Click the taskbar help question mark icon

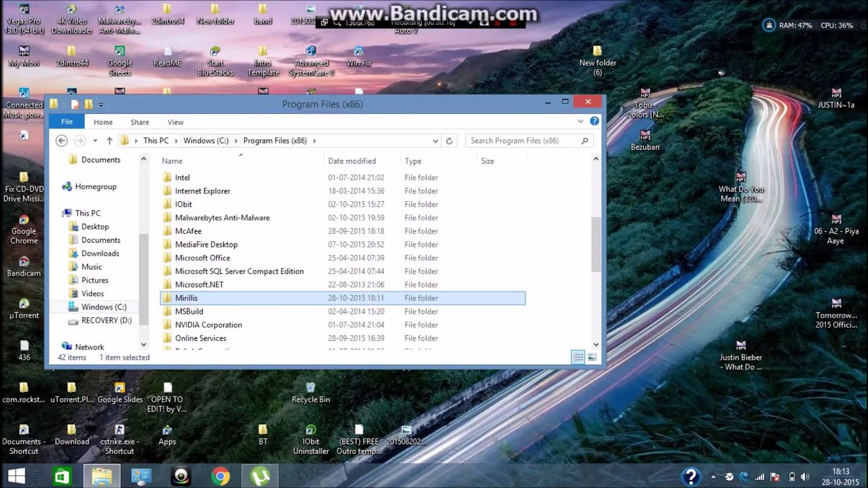pyautogui.click(x=690, y=476)
